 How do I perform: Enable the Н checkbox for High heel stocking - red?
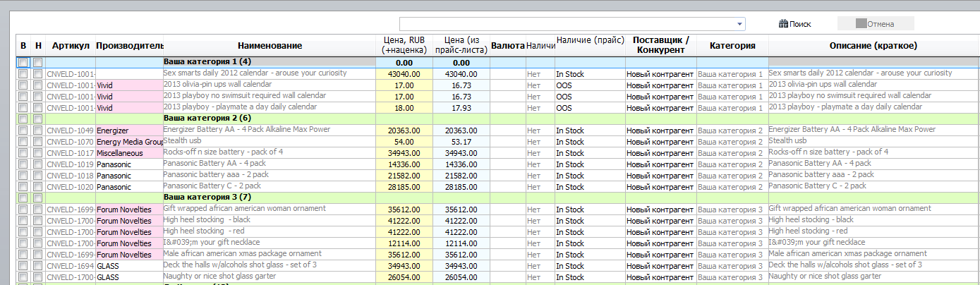[37, 232]
